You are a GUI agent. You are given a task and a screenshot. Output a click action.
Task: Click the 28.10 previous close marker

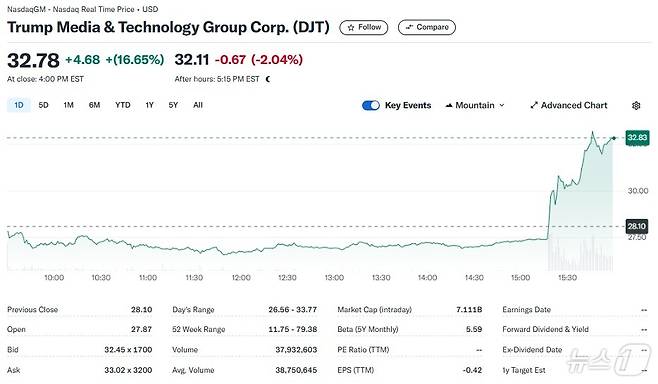637,227
